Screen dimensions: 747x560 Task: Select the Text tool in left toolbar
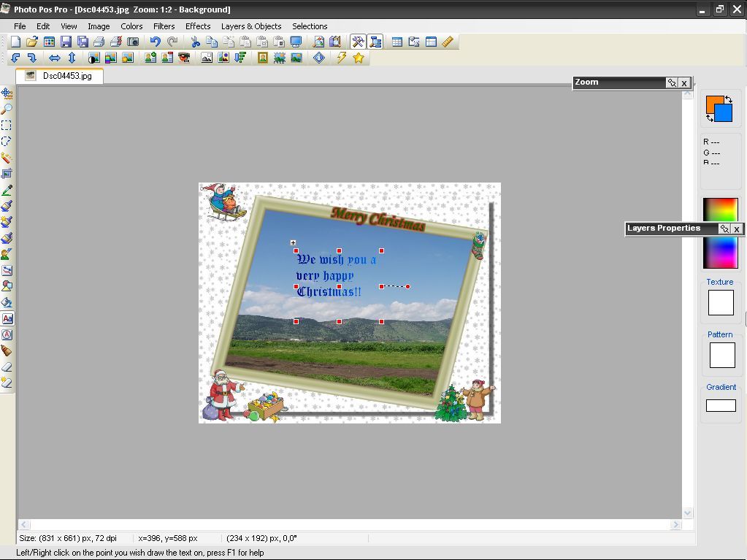click(7, 319)
